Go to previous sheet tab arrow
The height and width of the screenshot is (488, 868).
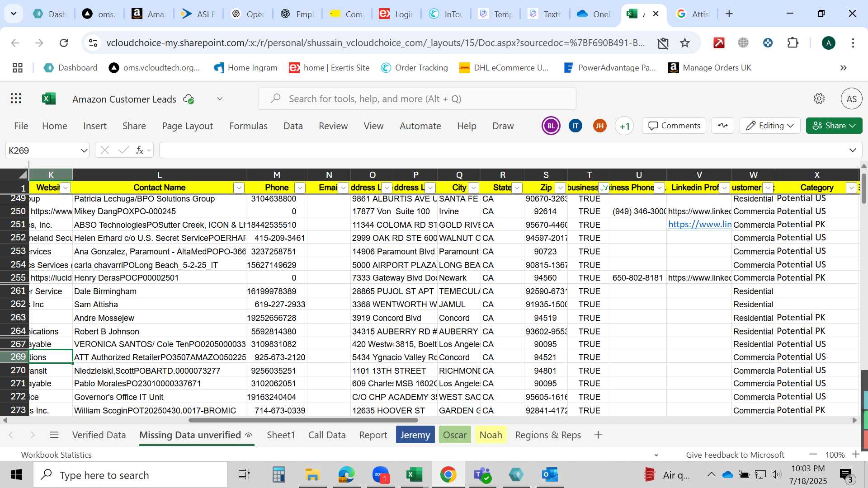click(11, 435)
